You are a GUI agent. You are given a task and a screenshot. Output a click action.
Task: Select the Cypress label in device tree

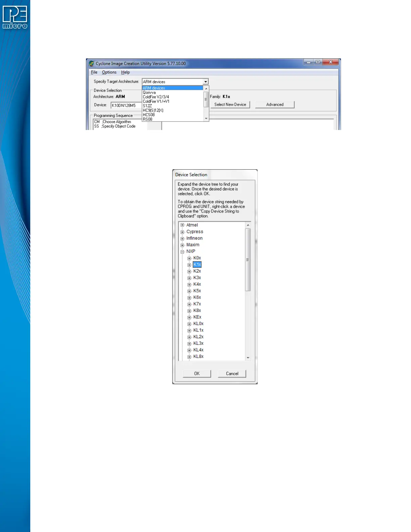click(x=195, y=232)
